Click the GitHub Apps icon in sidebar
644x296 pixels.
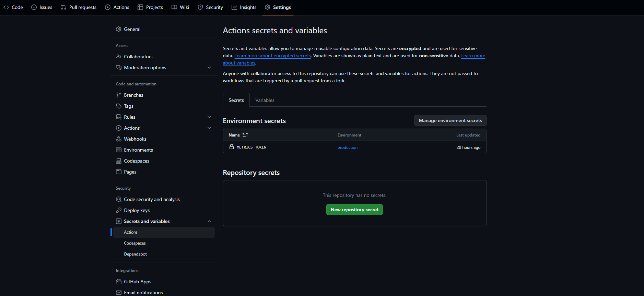[119, 282]
